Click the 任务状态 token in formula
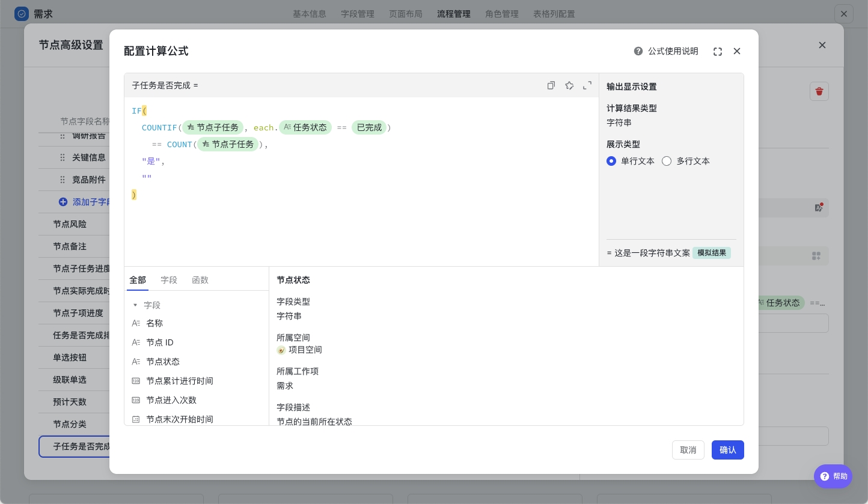 [x=305, y=127]
